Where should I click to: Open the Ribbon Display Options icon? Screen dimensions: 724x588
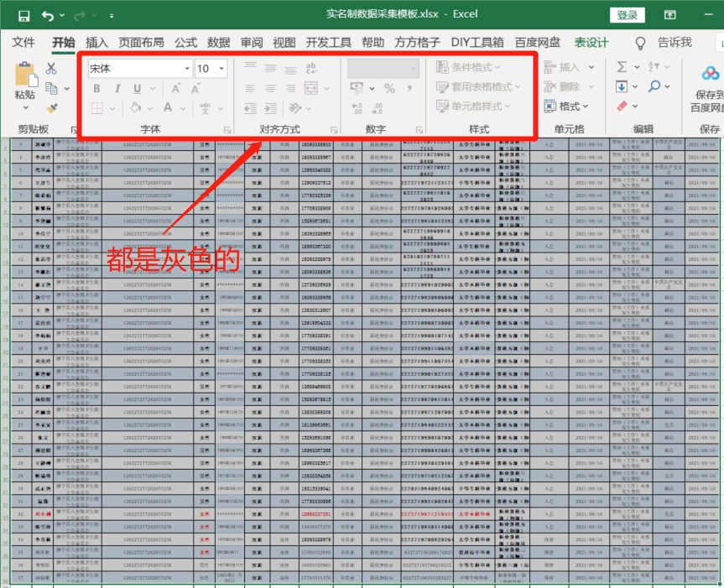click(670, 15)
